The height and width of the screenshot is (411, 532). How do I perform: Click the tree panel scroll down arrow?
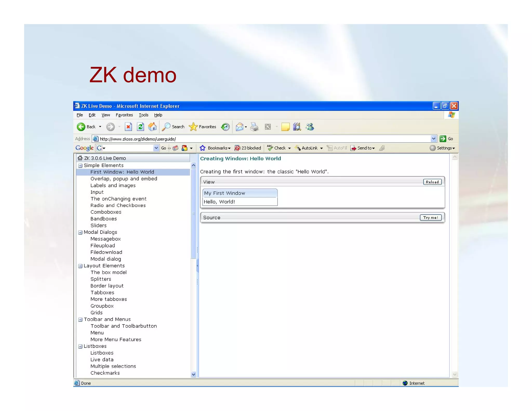[194, 374]
